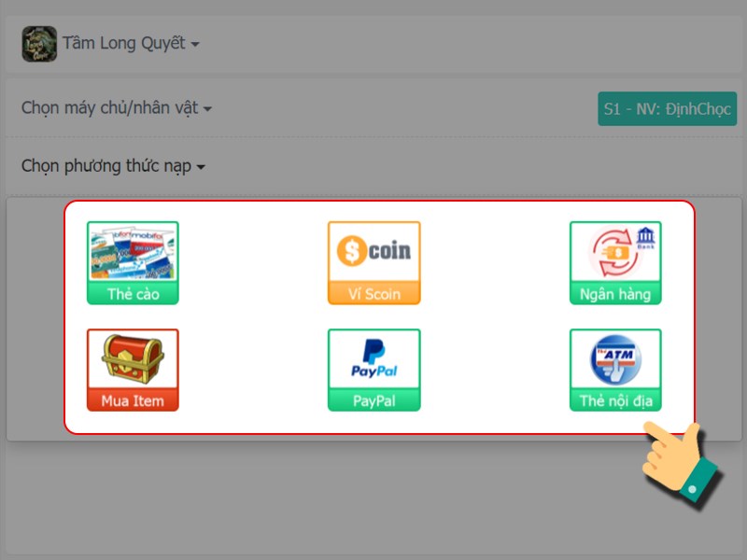This screenshot has height=560, width=747.
Task: Click the green Ngân hàng label
Action: point(615,293)
